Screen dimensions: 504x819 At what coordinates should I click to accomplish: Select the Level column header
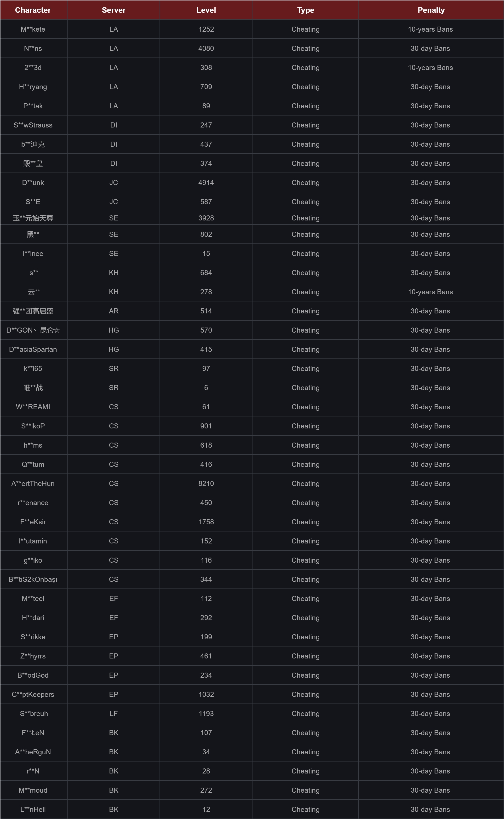(206, 10)
